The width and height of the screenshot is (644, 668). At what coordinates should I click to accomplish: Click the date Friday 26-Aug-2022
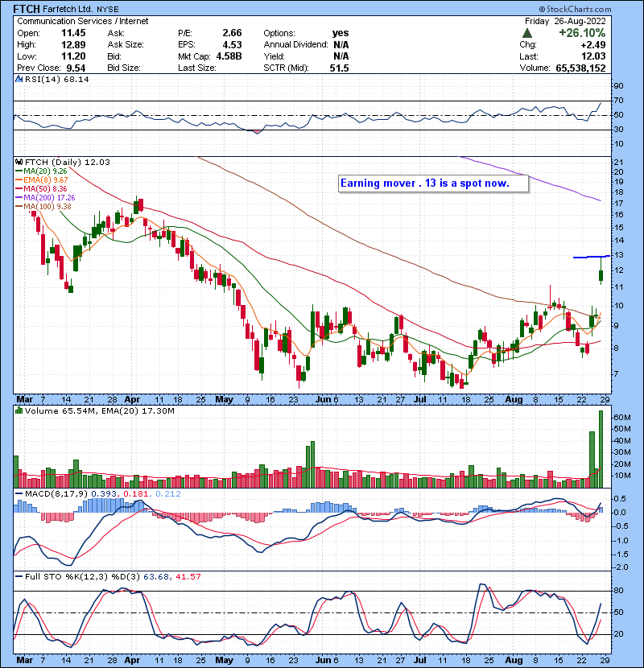565,21
